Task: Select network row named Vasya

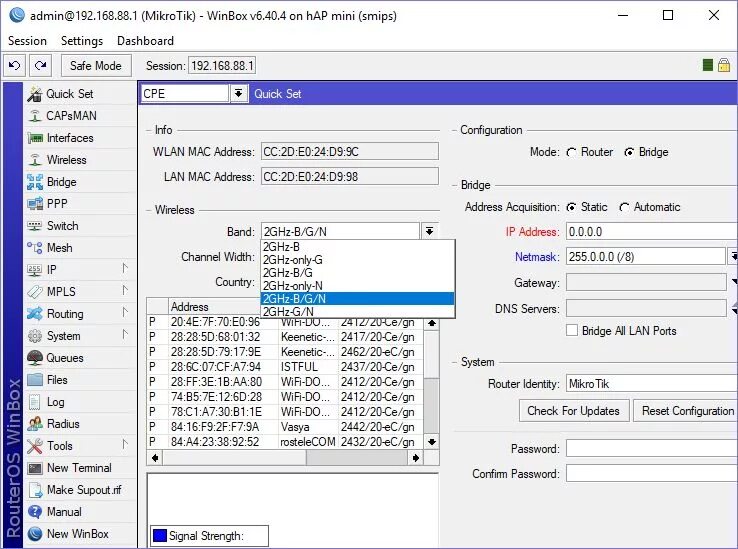Action: pos(285,427)
